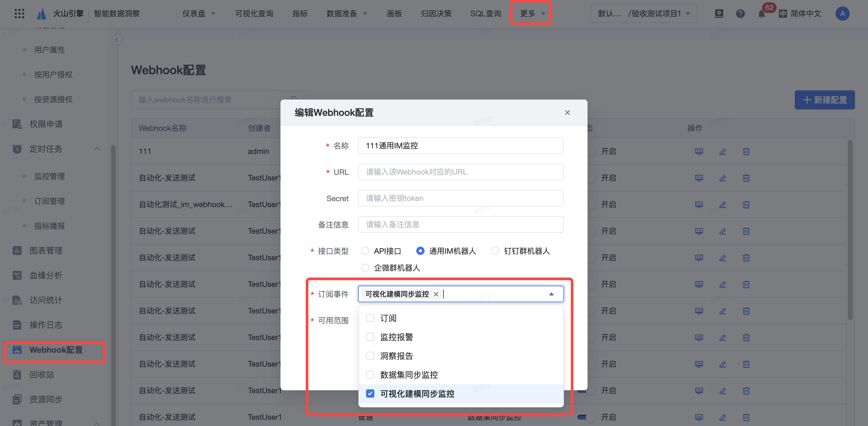Check the 订阅 option
The height and width of the screenshot is (426, 868).
tap(370, 318)
